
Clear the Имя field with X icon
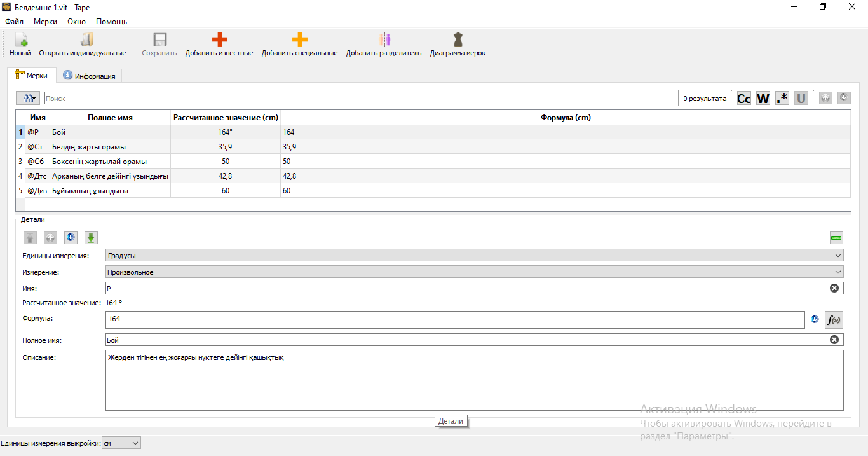pyautogui.click(x=834, y=288)
